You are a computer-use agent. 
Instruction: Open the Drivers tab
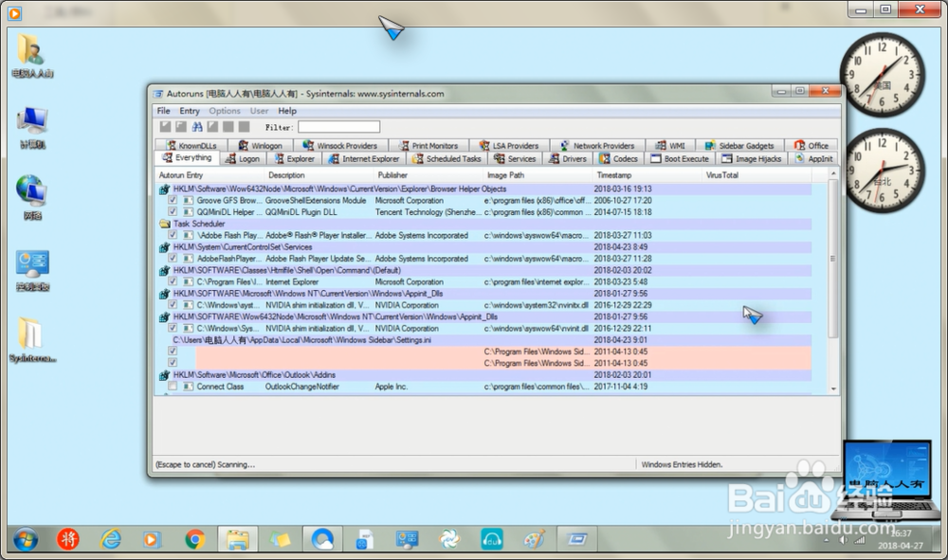568,159
